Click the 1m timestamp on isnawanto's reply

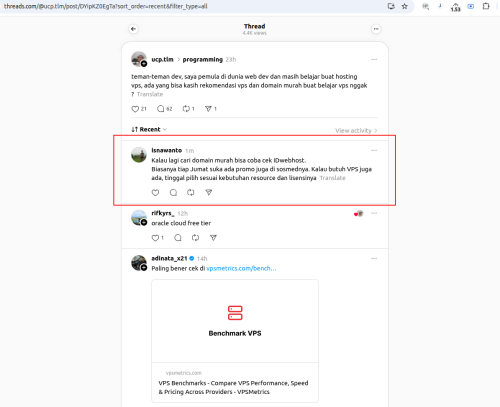click(190, 151)
